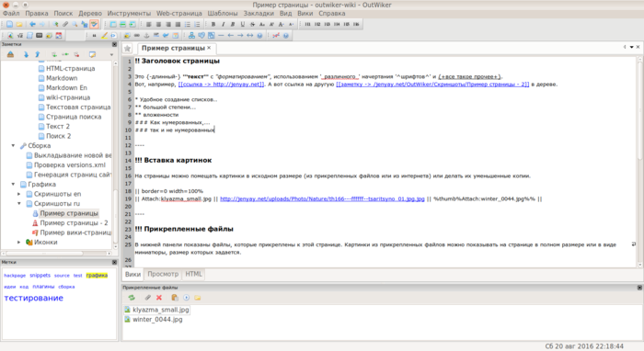644x351 pixels.
Task: Open the notes toolbar overflow dropdown arrow
Action: tap(111, 54)
